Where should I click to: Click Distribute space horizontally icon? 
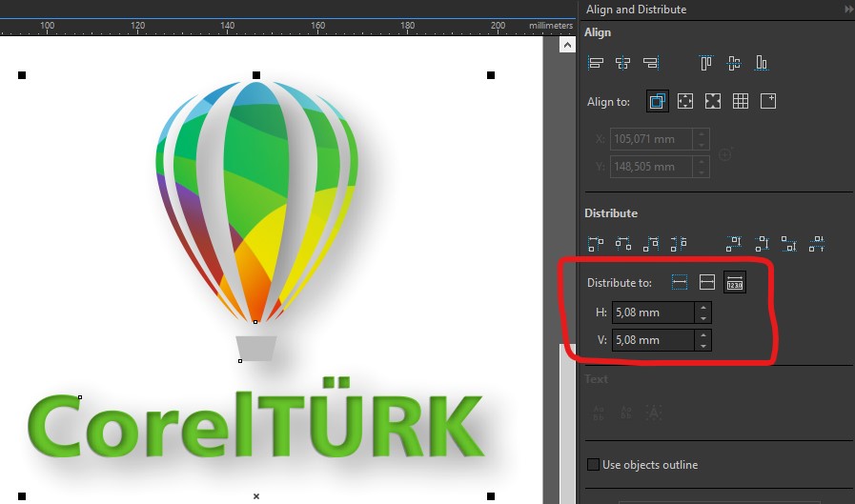679,244
